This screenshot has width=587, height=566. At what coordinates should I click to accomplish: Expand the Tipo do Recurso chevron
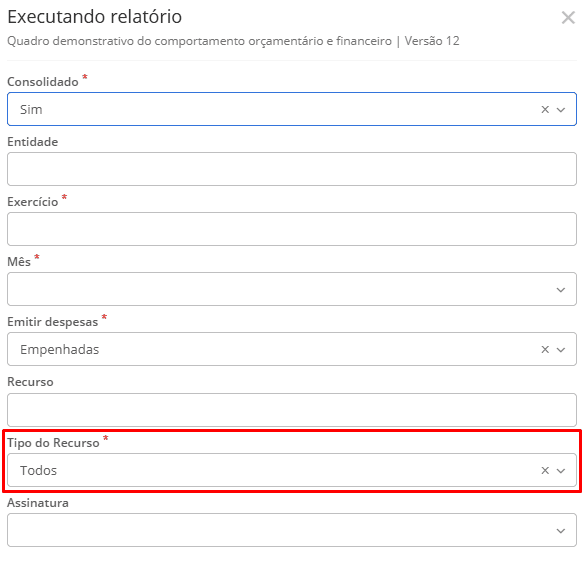click(x=560, y=471)
